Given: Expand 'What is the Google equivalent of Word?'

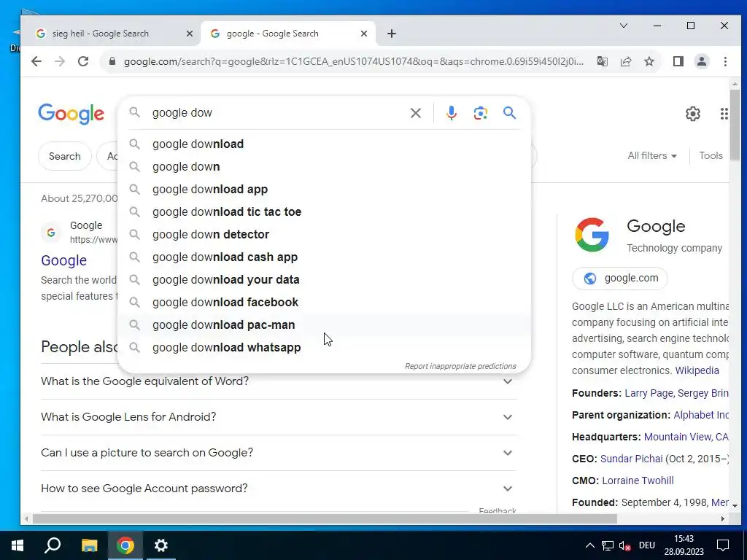Looking at the screenshot, I should tap(279, 381).
